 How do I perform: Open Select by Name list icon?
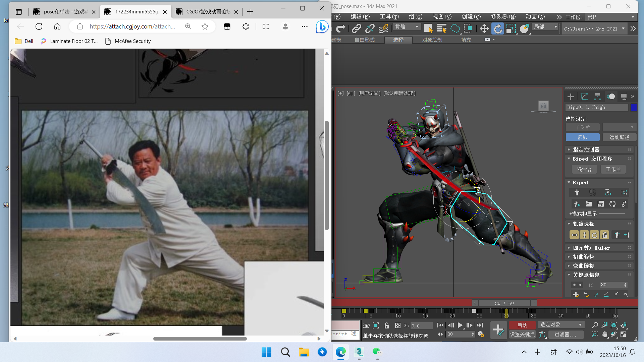[442, 29]
